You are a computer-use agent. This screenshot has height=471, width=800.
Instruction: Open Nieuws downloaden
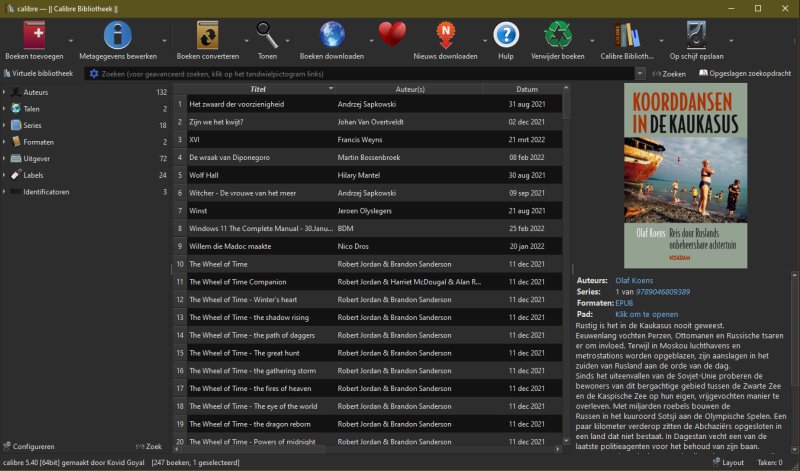[x=444, y=35]
